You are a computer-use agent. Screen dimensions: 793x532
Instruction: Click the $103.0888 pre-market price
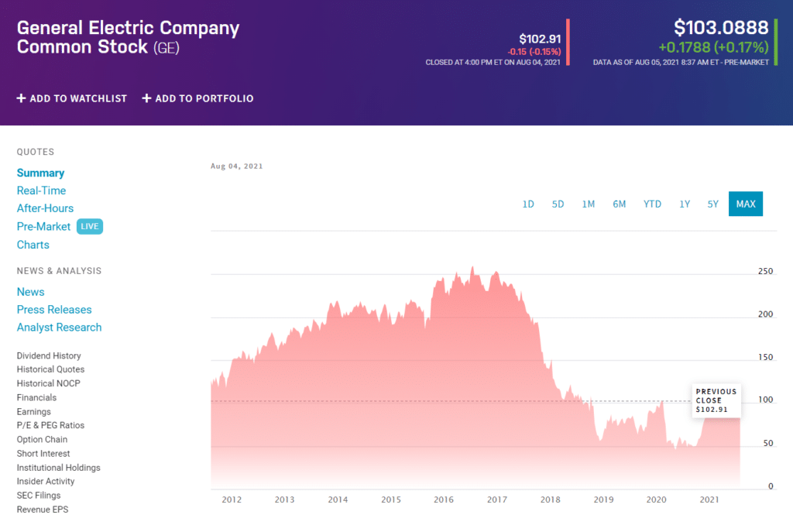click(721, 27)
